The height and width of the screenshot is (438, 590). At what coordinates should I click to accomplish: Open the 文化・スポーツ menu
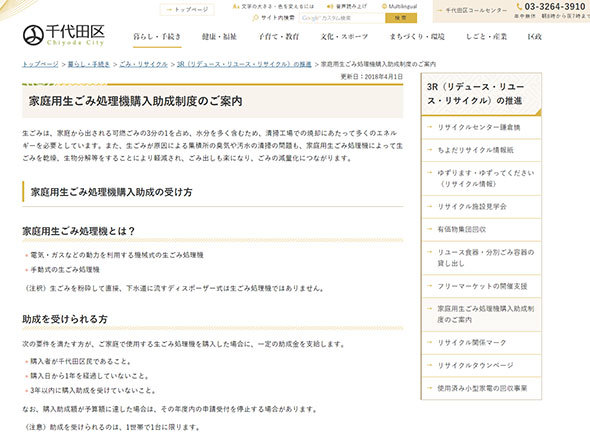pos(344,36)
